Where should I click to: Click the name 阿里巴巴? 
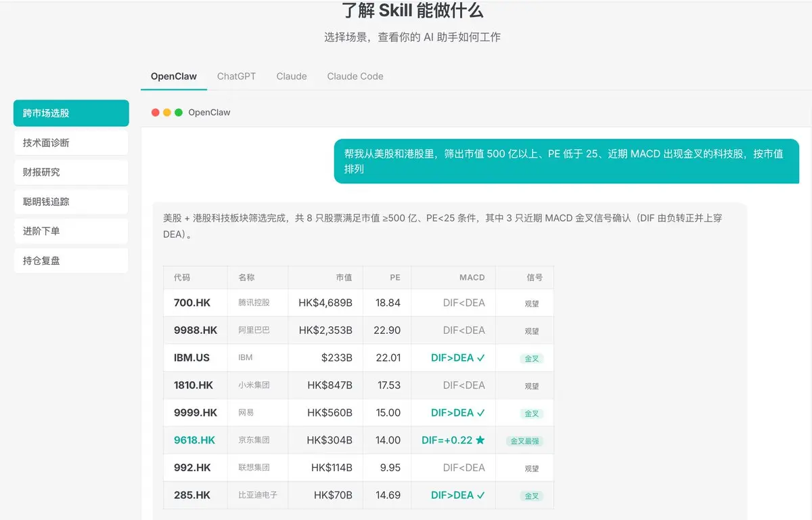(x=254, y=330)
